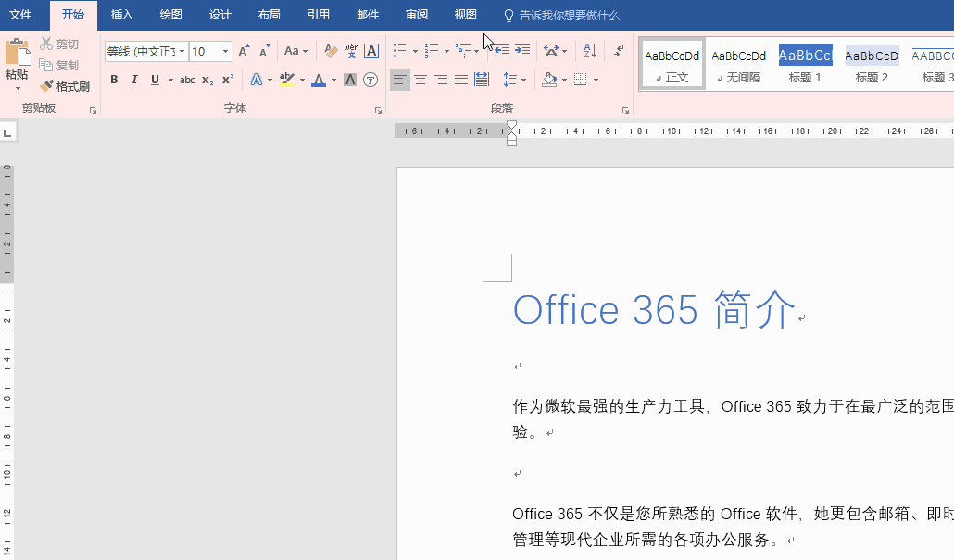Click the 告诉我你想要做什么 search box

pyautogui.click(x=562, y=15)
